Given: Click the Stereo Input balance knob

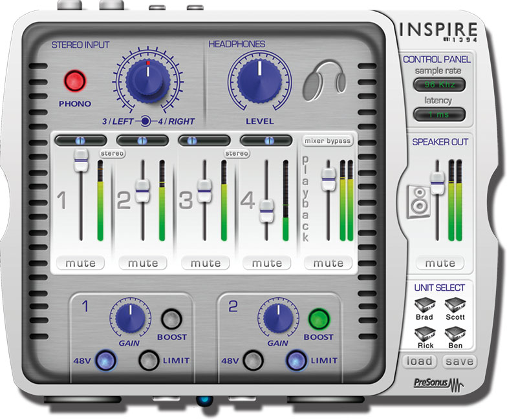Looking at the screenshot, I should (x=148, y=81).
